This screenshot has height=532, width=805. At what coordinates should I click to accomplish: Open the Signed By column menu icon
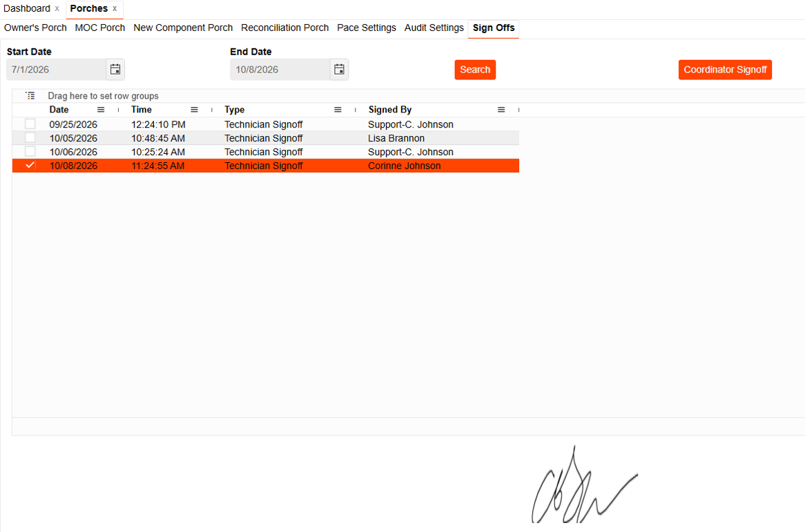point(501,110)
